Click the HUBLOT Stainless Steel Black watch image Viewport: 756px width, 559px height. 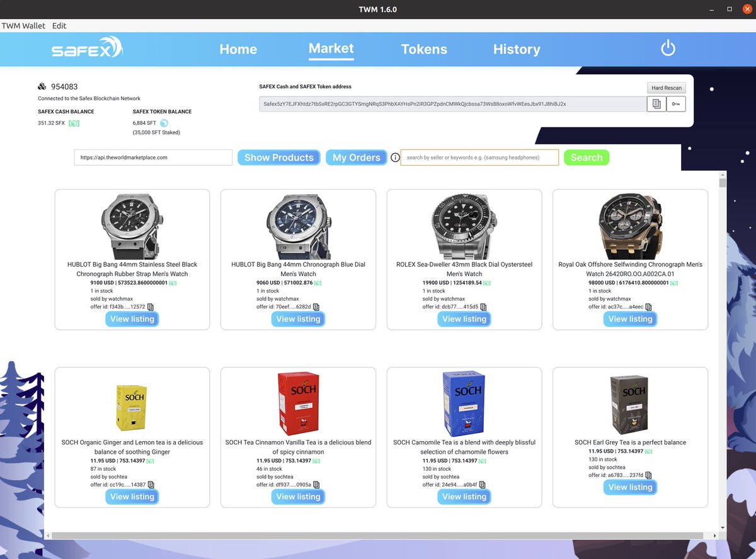[x=132, y=226]
